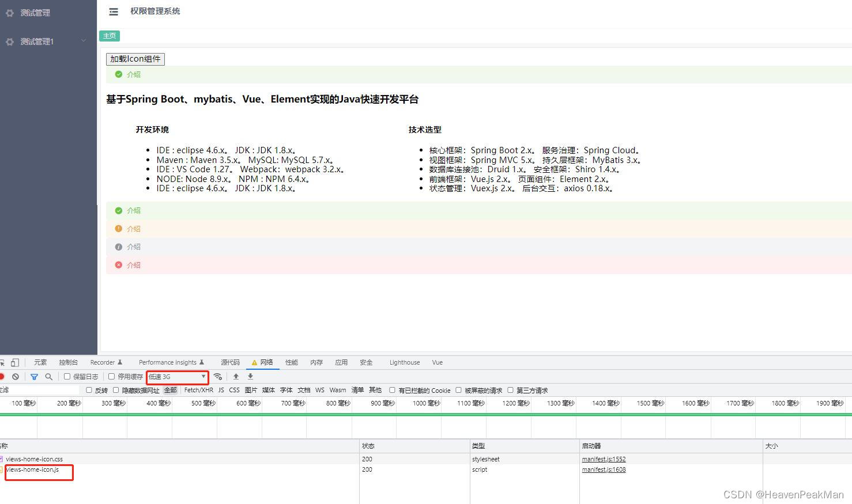Click the gear icon beside 测试管理
Image resolution: width=852 pixels, height=504 pixels.
[9, 13]
